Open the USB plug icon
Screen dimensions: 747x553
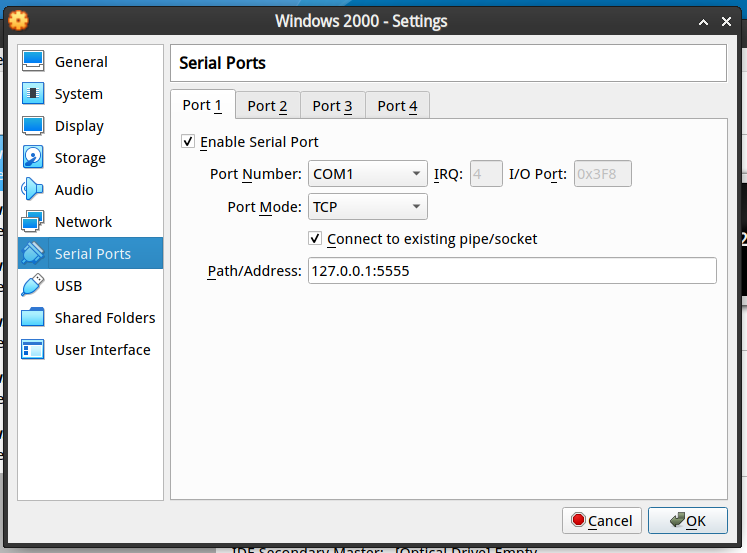(33, 285)
